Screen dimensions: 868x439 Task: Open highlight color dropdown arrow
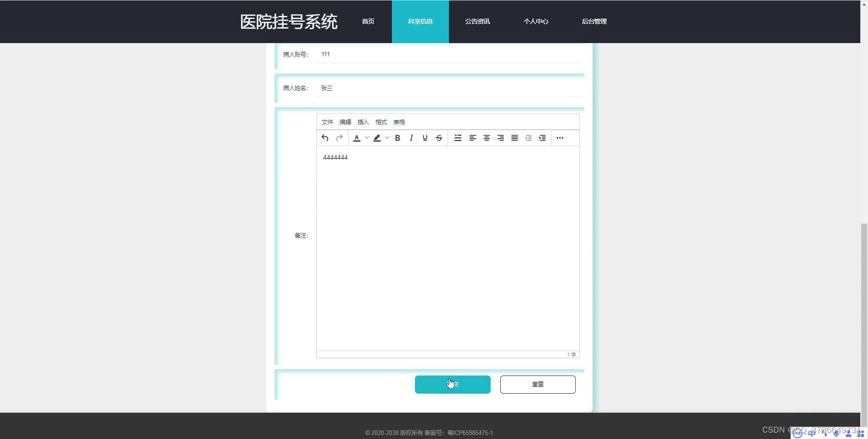tap(387, 138)
